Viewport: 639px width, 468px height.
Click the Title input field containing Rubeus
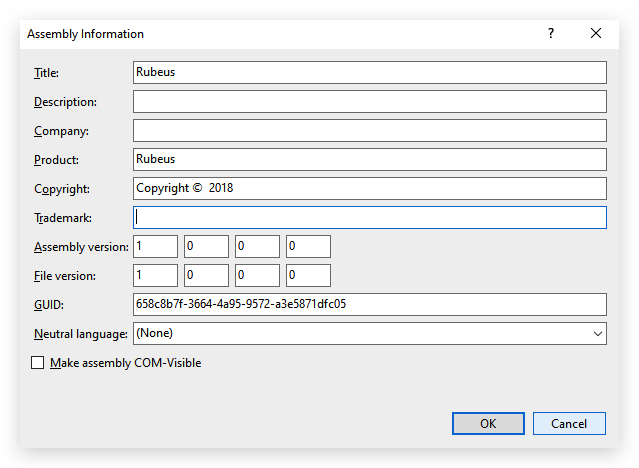pos(370,73)
